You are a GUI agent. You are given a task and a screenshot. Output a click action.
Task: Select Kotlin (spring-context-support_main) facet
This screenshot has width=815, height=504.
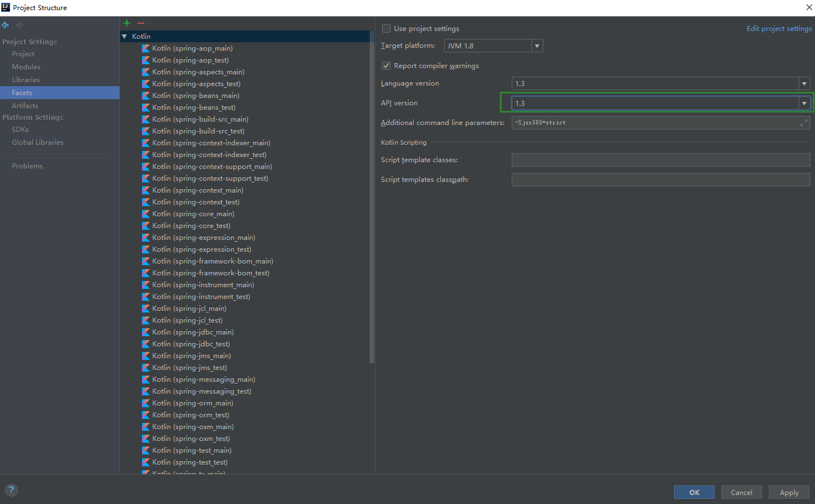(212, 167)
